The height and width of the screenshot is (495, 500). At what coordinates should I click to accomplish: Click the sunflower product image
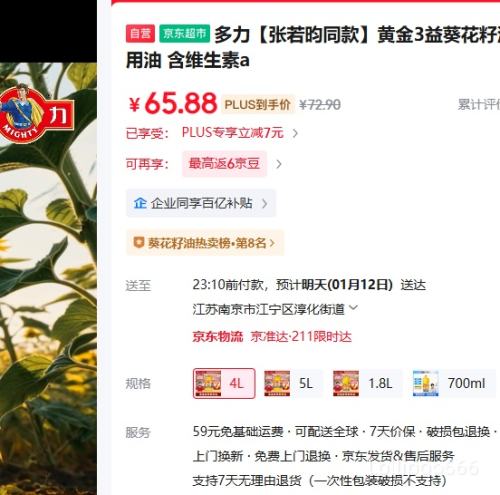pos(48,279)
